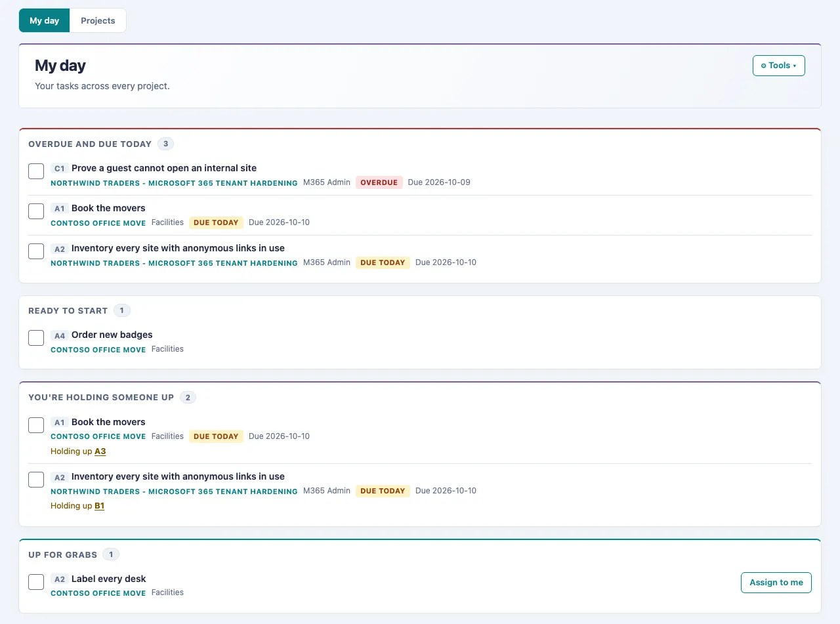Open Contoso Office Move link under Order new badges
840x624 pixels.
point(98,350)
